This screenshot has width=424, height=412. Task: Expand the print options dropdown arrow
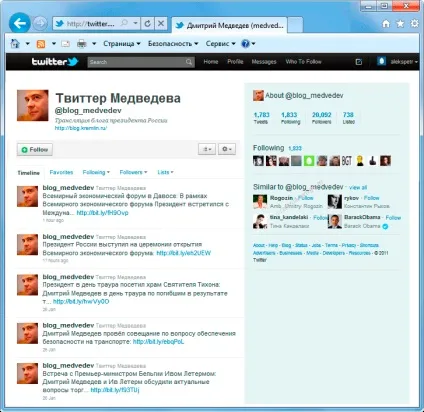click(94, 44)
